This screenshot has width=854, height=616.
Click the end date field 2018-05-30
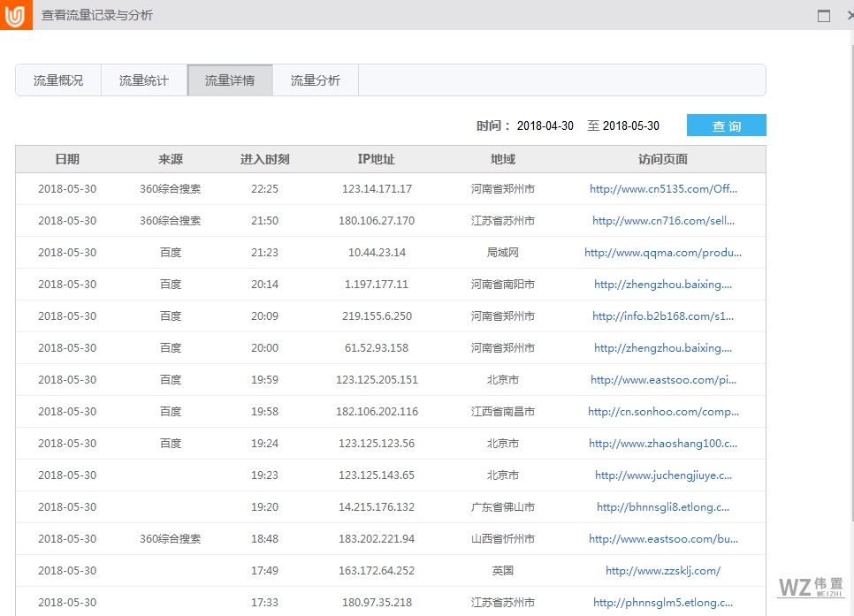click(x=631, y=125)
